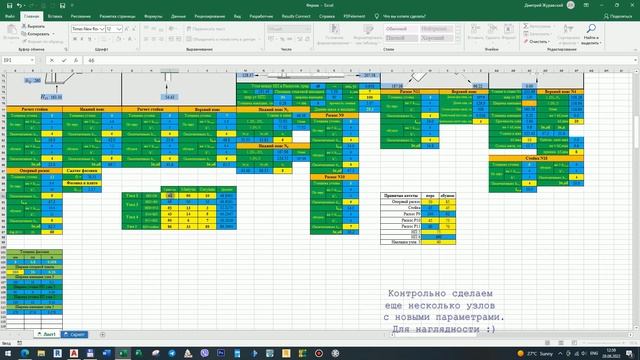Viewport: 640px width, 360px height.
Task: Toggle underline formatting
Action: 89,39
